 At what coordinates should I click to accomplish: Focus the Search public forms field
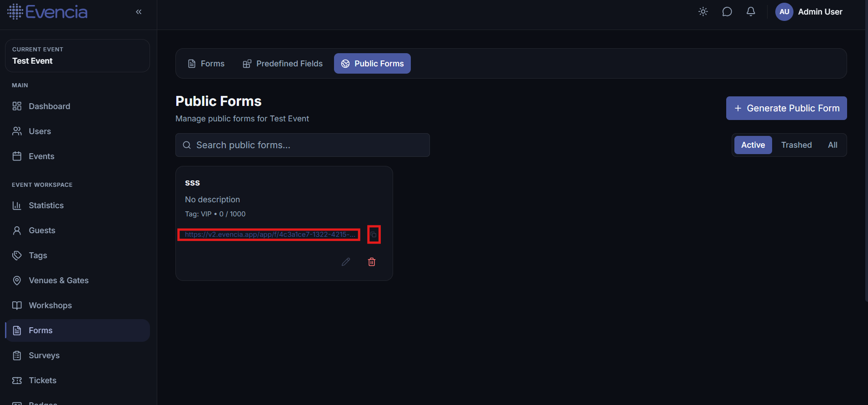coord(303,145)
